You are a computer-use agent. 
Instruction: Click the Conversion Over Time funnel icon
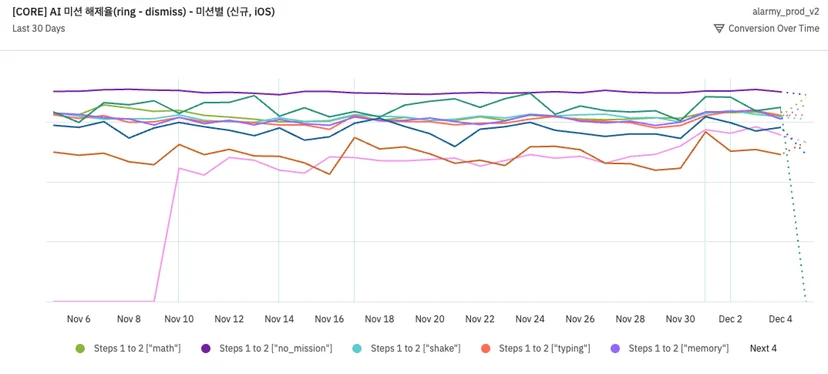719,29
